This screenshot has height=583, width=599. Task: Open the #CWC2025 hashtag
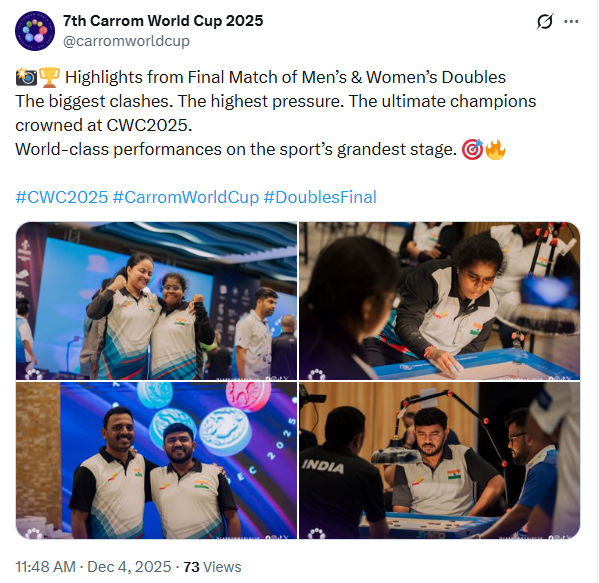(x=62, y=197)
